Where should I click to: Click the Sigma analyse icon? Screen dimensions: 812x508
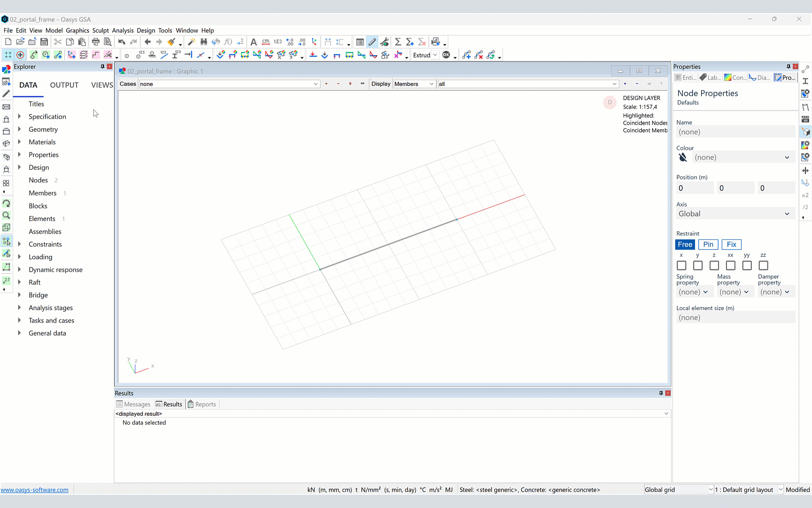398,42
